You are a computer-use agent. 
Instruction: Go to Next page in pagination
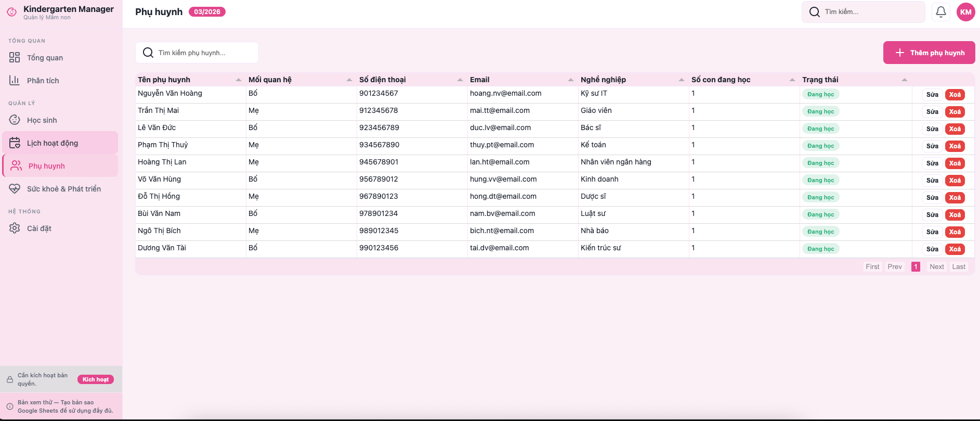pos(936,266)
